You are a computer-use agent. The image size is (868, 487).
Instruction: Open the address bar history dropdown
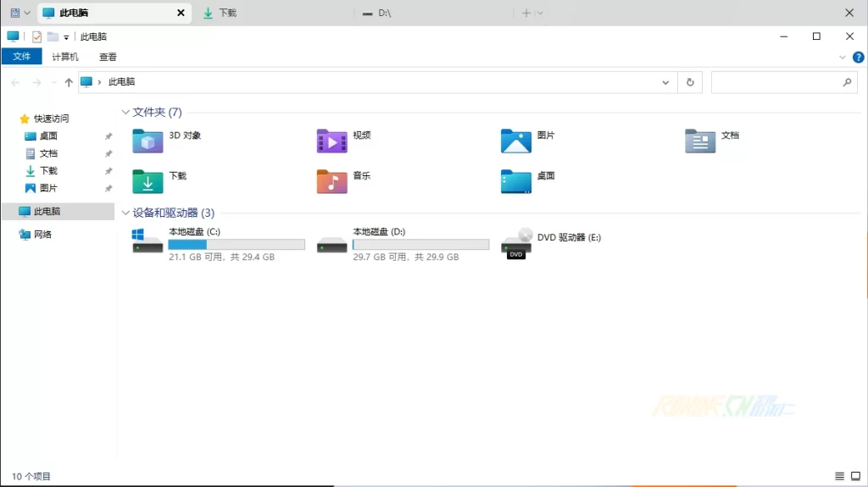[x=665, y=82]
